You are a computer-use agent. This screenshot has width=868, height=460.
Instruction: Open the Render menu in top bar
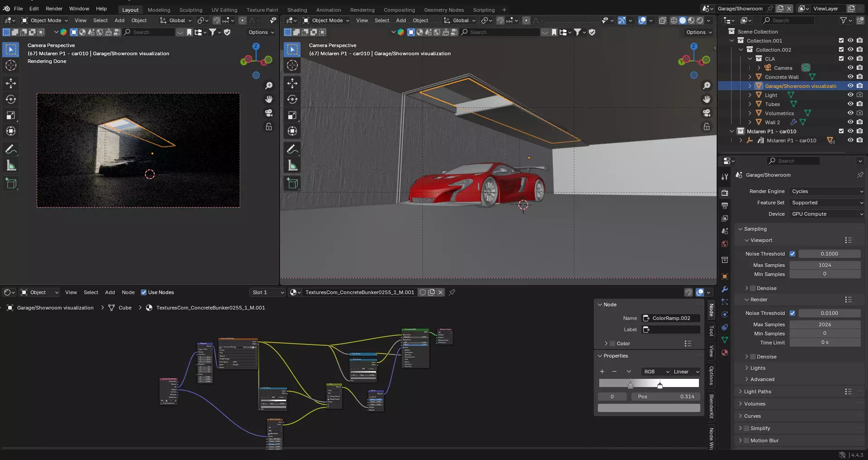click(x=54, y=9)
